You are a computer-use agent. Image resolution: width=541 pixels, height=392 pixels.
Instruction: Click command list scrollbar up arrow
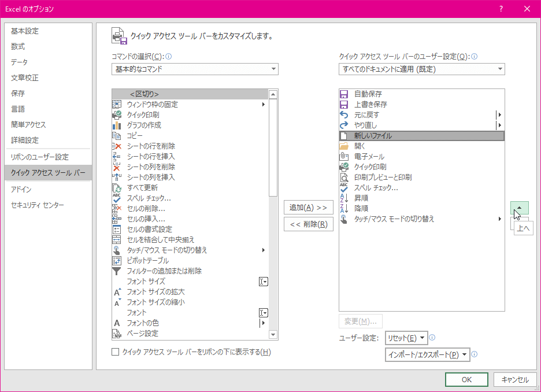(273, 94)
